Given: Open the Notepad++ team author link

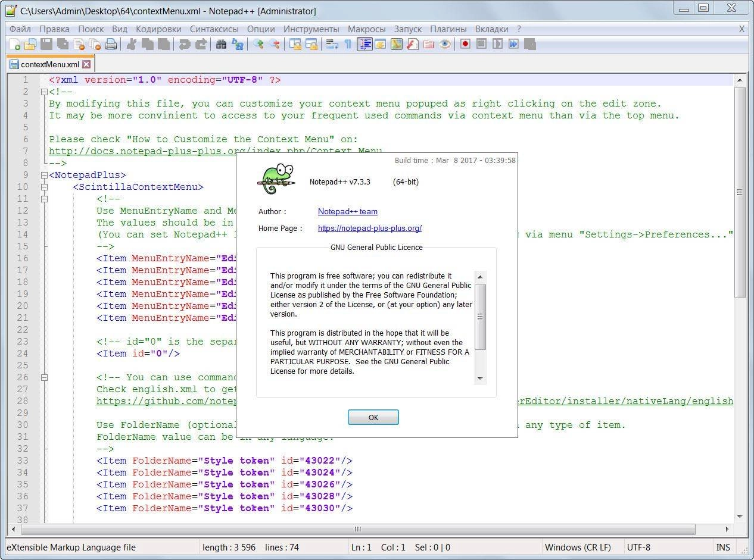Looking at the screenshot, I should tap(347, 211).
